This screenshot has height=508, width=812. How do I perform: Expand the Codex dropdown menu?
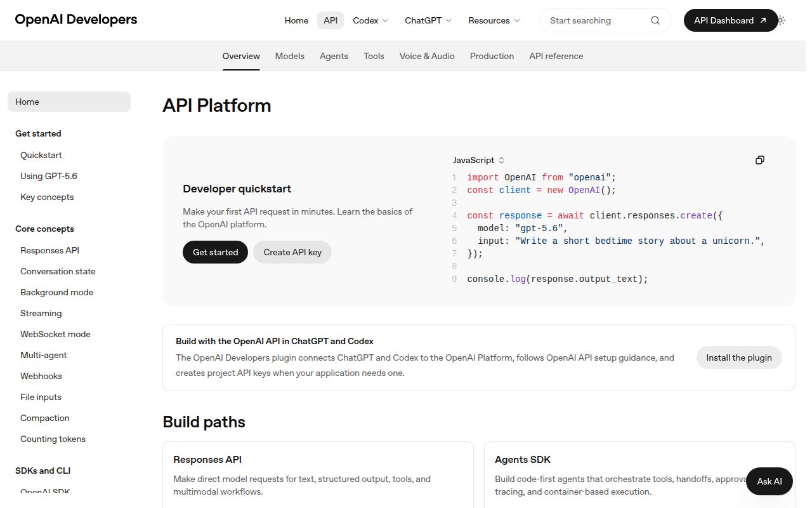[x=370, y=20]
